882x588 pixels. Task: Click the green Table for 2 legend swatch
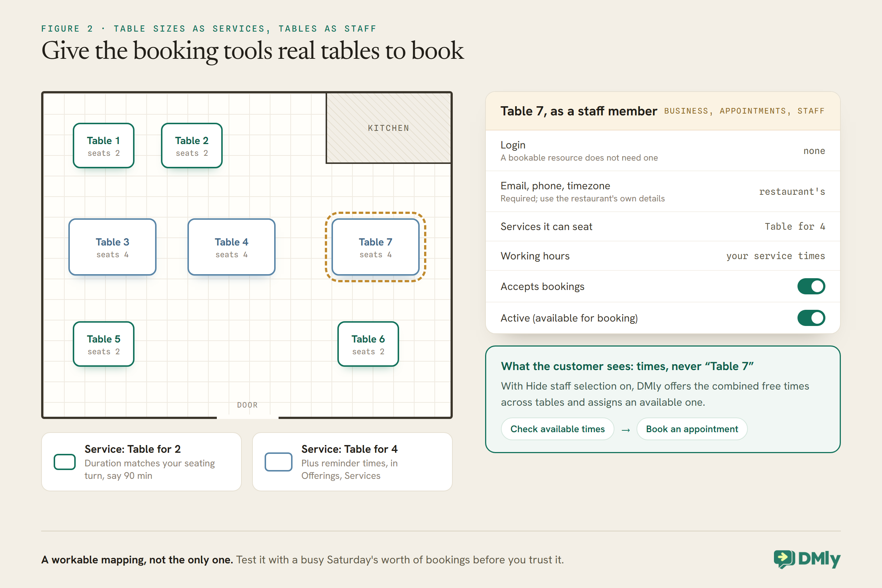[65, 462]
